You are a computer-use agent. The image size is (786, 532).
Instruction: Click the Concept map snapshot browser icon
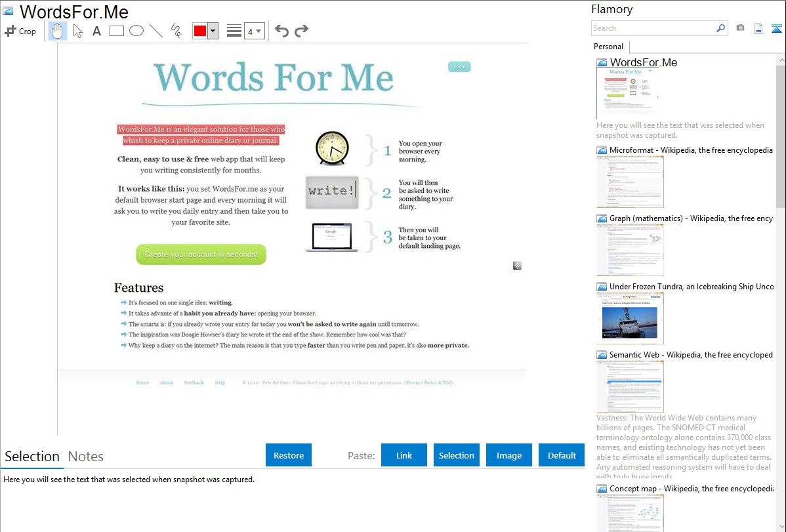pos(602,489)
